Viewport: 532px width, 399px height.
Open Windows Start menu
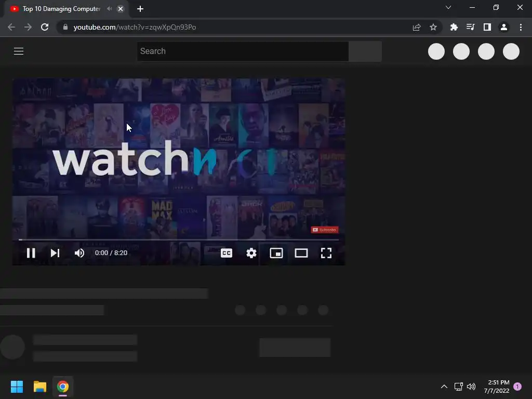pos(17,387)
